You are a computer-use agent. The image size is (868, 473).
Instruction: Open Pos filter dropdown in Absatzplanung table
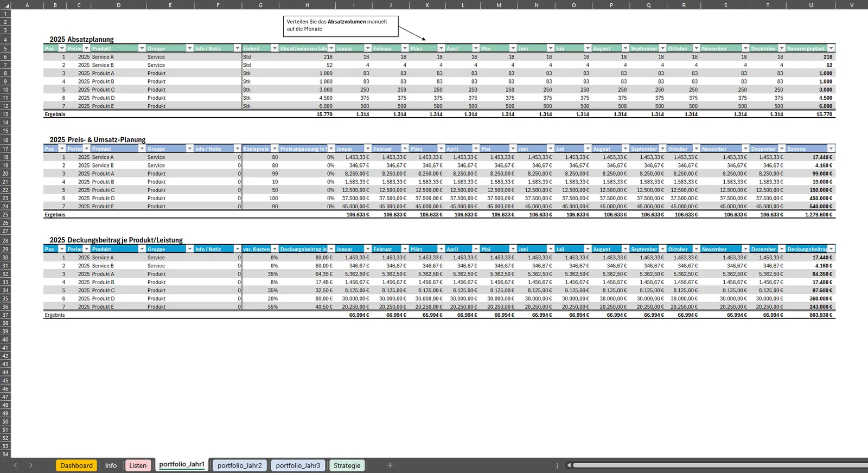point(61,49)
